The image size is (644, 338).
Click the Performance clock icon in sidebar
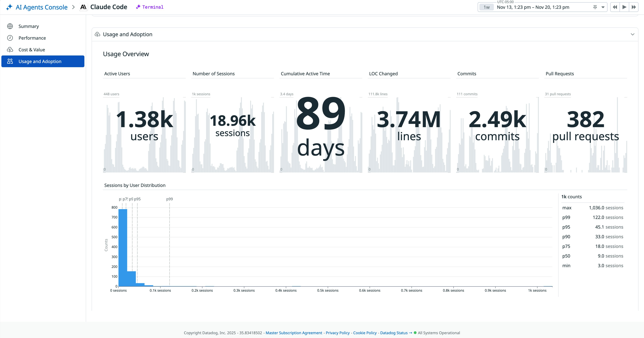[10, 38]
